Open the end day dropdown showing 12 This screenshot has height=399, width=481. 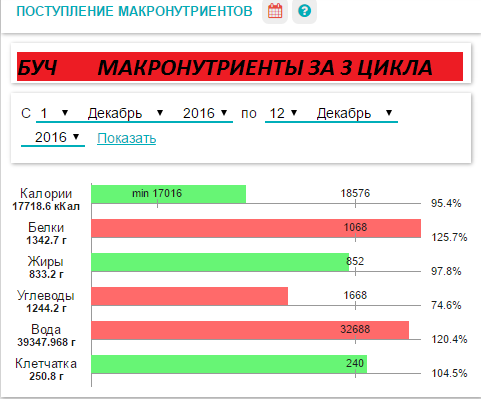283,113
